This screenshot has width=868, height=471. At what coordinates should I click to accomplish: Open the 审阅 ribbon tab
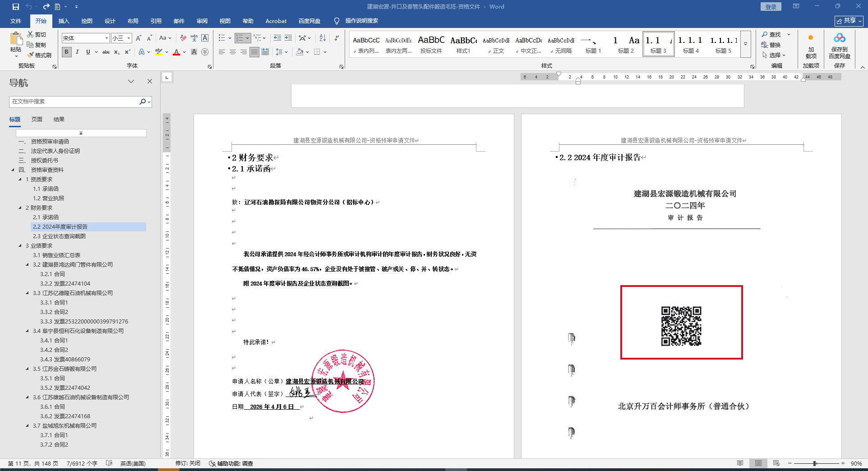point(202,21)
